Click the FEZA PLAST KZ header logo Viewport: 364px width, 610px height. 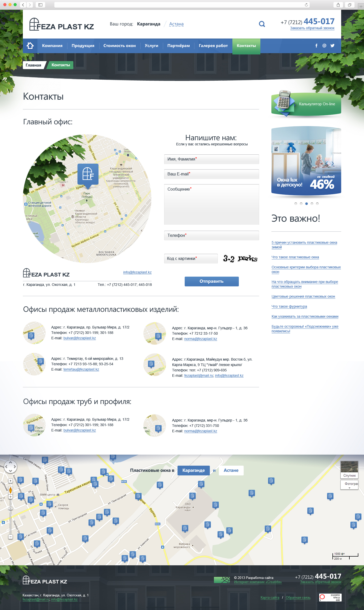click(x=62, y=25)
